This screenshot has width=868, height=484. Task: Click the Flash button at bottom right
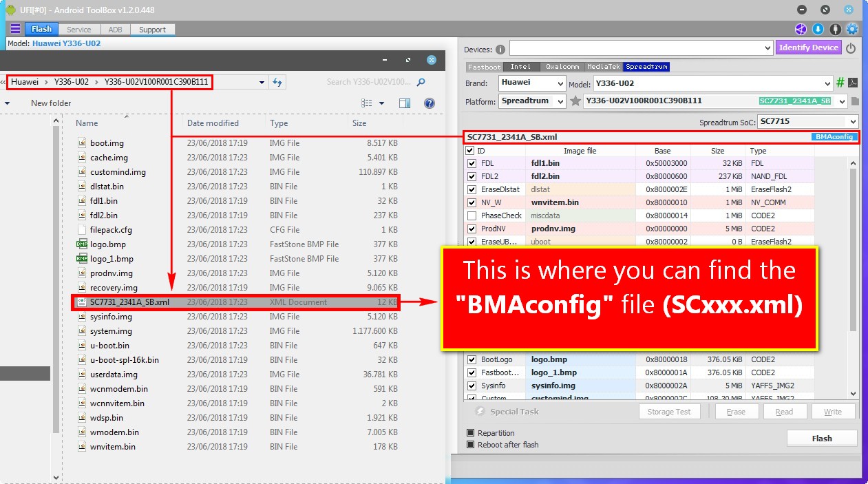(x=822, y=439)
